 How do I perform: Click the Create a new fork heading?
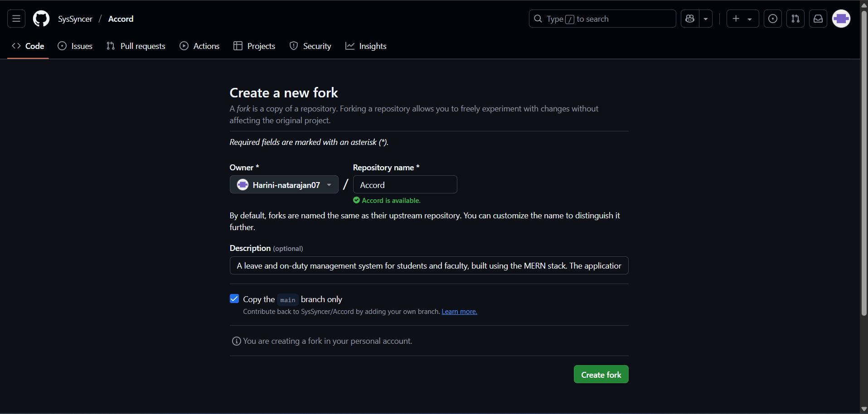284,92
